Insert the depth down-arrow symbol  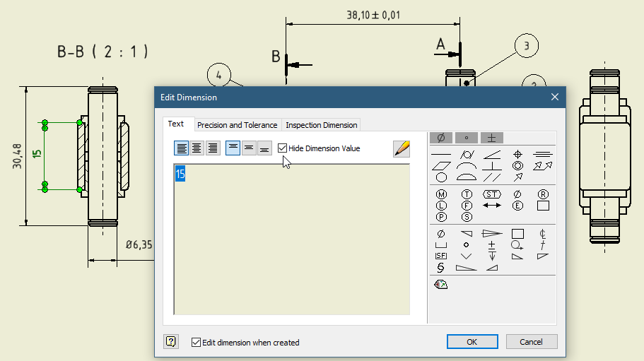tap(492, 256)
